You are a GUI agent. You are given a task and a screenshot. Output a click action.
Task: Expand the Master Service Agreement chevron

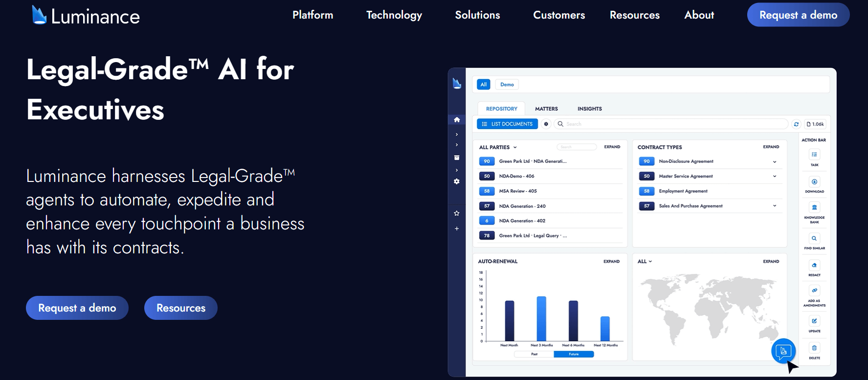click(x=775, y=177)
